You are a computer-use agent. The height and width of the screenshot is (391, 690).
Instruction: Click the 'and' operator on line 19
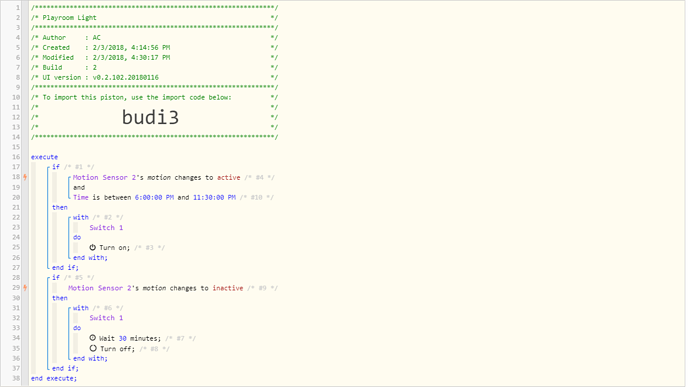79,187
